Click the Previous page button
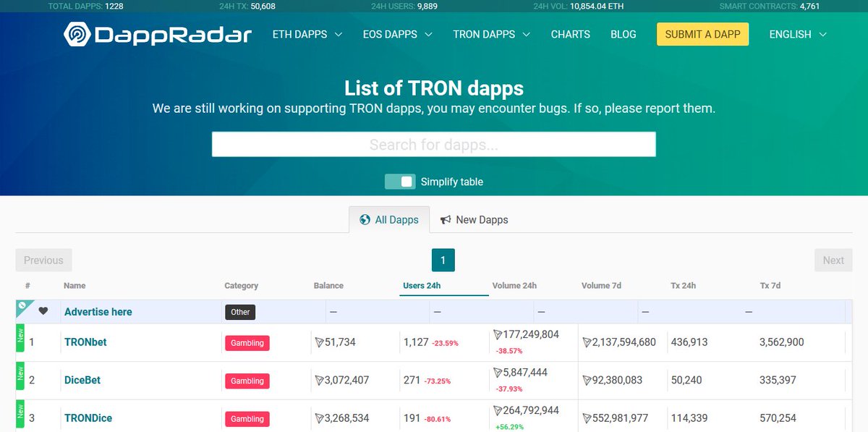 tap(43, 260)
